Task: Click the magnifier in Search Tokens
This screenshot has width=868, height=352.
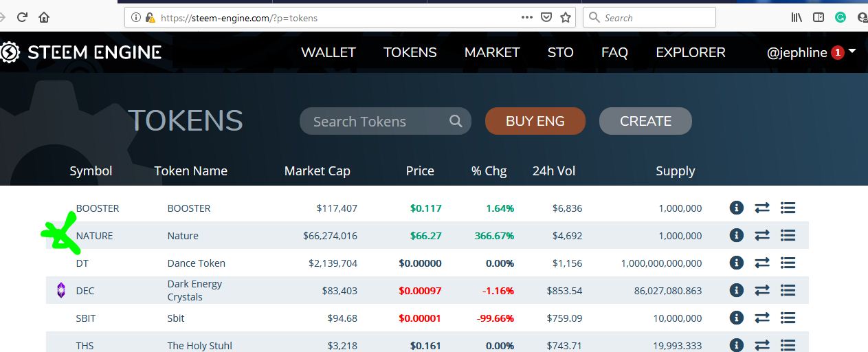Action: (456, 121)
